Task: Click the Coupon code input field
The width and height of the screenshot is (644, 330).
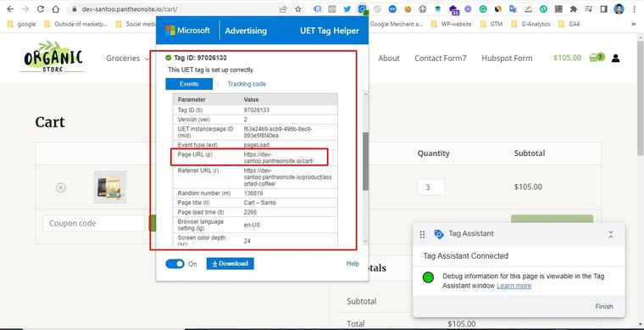Action: 94,223
